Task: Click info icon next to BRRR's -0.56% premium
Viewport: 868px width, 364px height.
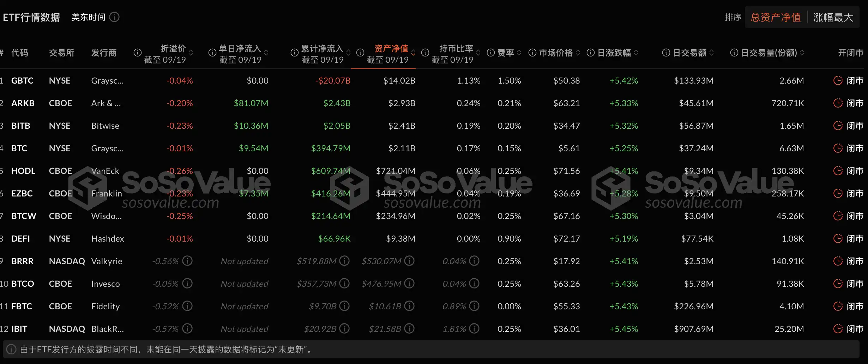Action: [x=187, y=261]
